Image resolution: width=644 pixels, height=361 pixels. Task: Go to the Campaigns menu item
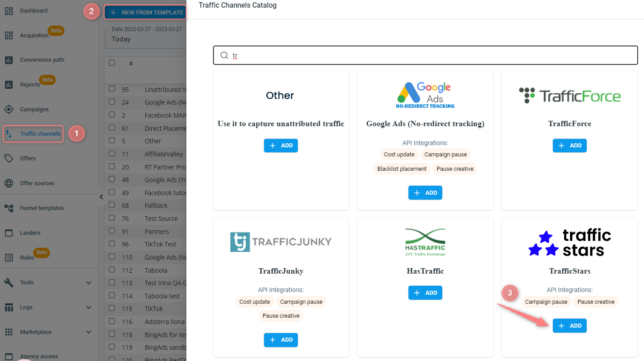click(x=34, y=109)
